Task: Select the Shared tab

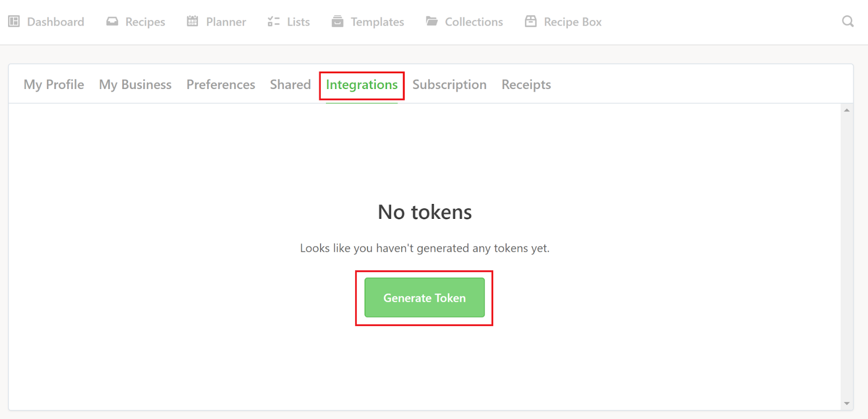Action: click(290, 85)
